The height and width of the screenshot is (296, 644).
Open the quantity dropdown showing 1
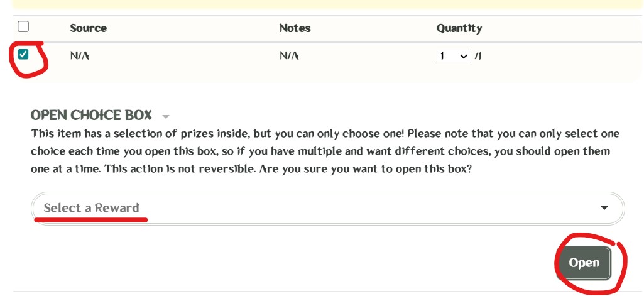(x=453, y=56)
